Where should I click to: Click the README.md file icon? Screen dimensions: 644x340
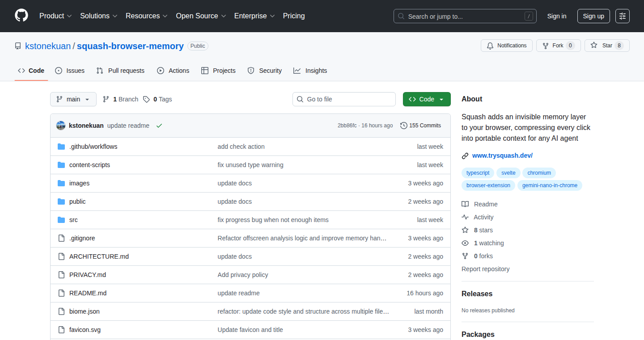(61, 293)
